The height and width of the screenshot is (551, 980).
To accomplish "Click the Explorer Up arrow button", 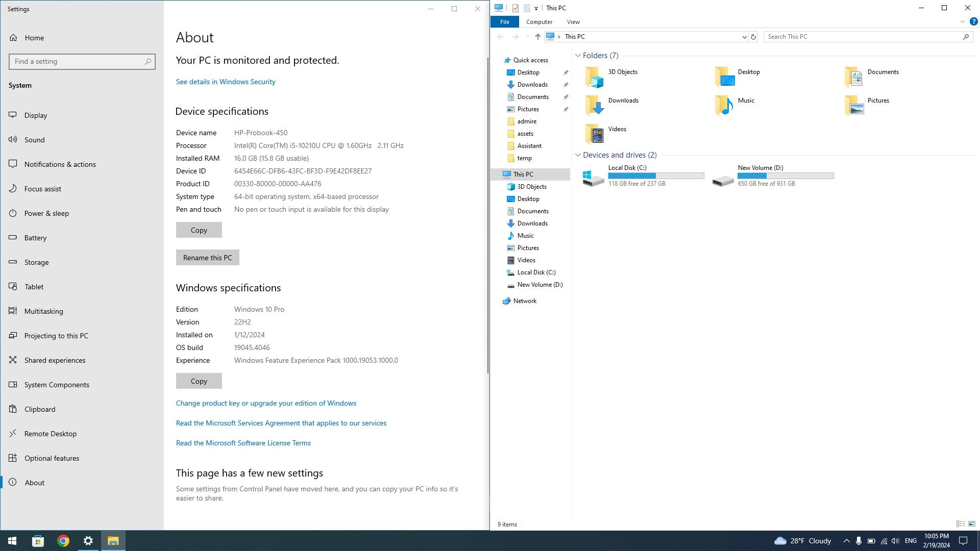I will point(537,37).
